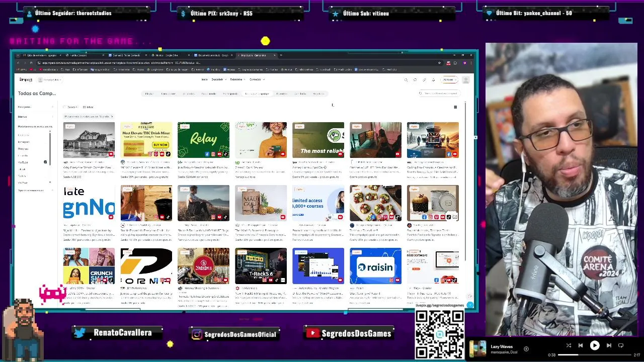Click the Lazy Waves song title
This screenshot has width=644, height=362.
click(502, 346)
